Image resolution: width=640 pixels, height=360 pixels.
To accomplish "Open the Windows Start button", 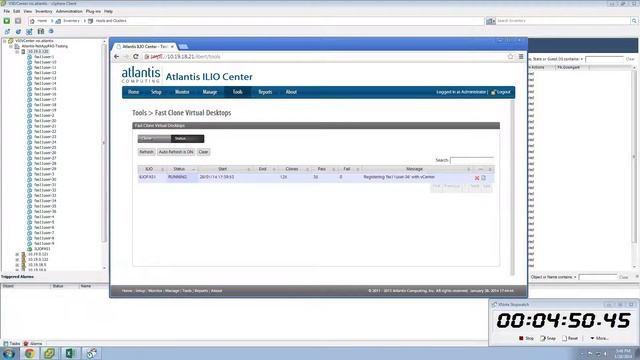I will tap(9, 353).
